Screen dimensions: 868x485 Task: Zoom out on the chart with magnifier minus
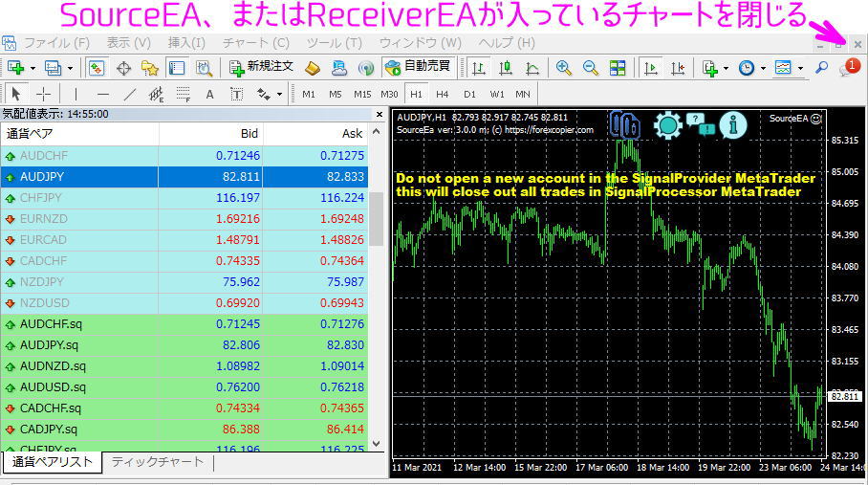[x=590, y=67]
